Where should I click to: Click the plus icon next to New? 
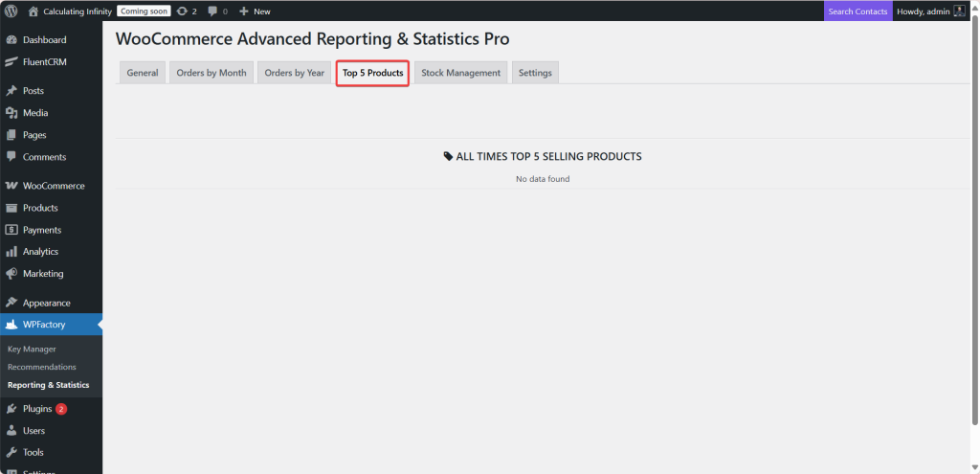coord(244,11)
